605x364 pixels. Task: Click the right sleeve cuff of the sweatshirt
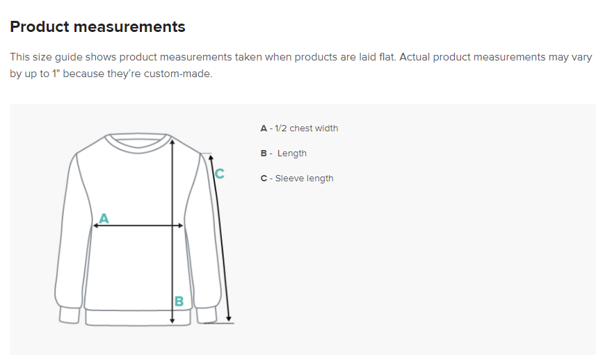click(206, 315)
